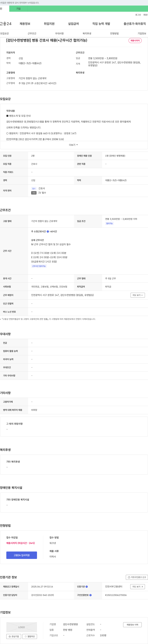Click the job title 병동 간호사 채용
Viewport: 148px width, 644px height.
pyautogui.click(x=47, y=40)
